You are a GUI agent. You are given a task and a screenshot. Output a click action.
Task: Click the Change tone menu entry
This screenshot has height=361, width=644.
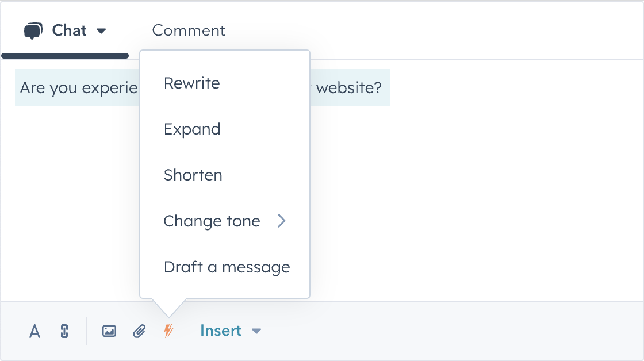[x=212, y=221]
